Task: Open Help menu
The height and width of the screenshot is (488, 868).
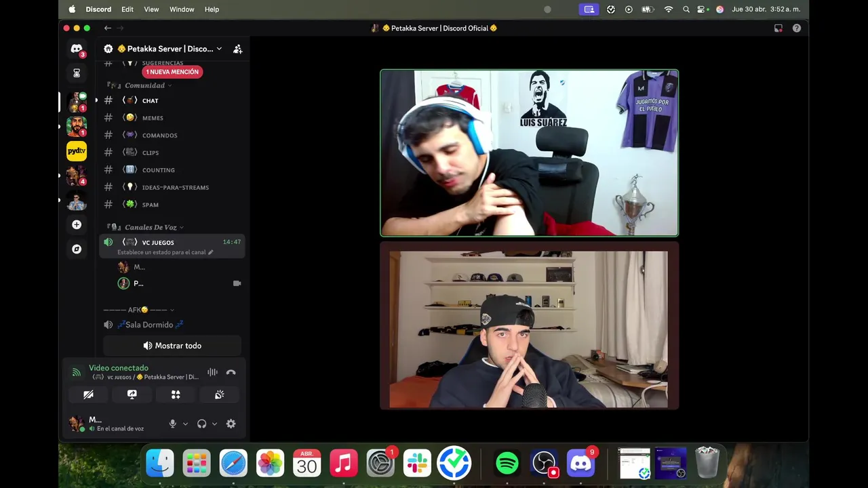Action: [x=212, y=9]
